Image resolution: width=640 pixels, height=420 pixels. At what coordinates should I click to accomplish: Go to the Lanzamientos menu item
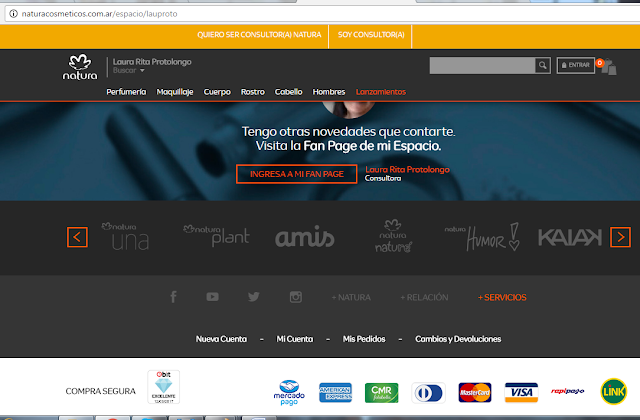381,92
